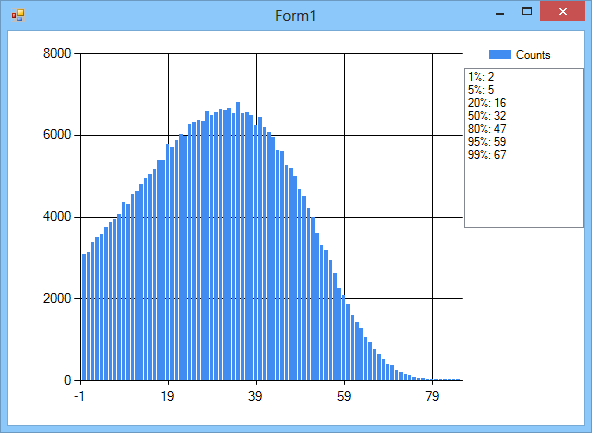Select the 50%: 32 percentile entry
The image size is (592, 433).
(487, 116)
